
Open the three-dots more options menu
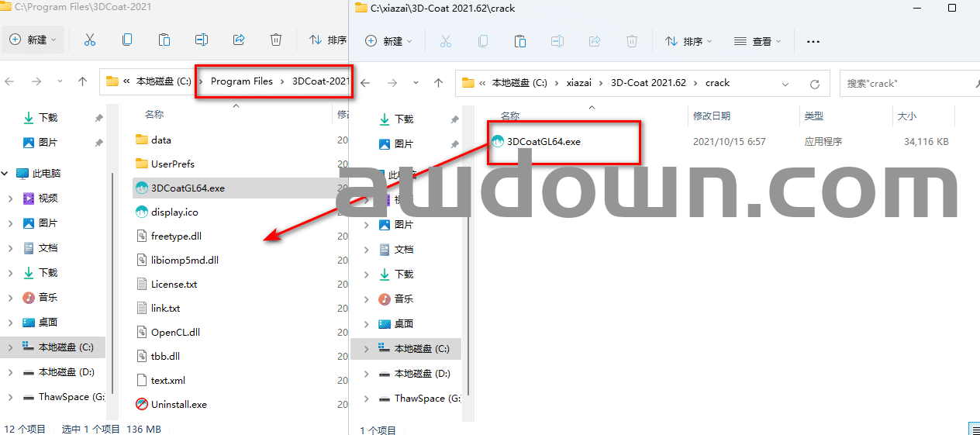[x=813, y=41]
